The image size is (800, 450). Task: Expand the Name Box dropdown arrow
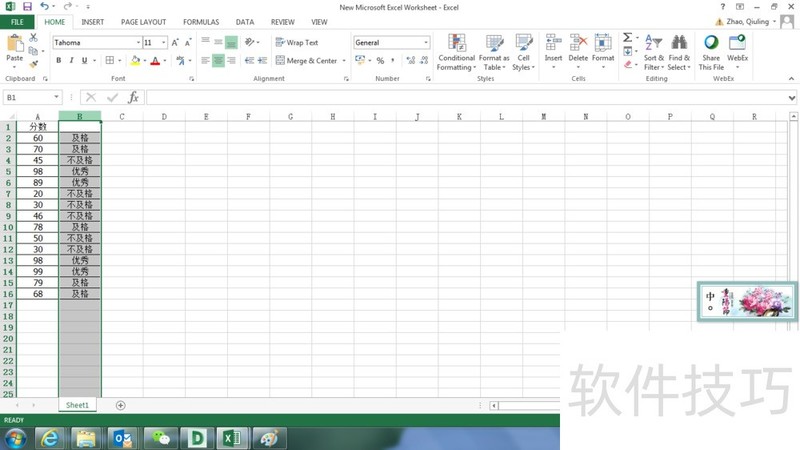56,97
